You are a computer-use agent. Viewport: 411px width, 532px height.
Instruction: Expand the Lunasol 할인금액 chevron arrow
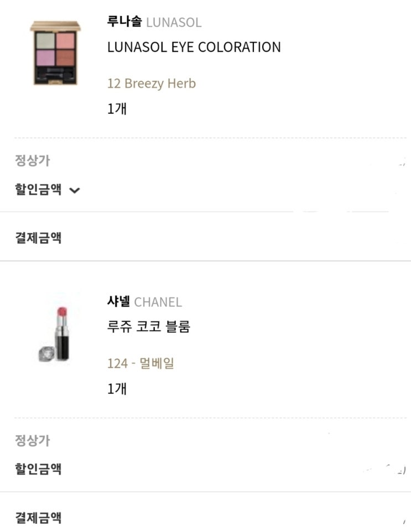click(75, 191)
